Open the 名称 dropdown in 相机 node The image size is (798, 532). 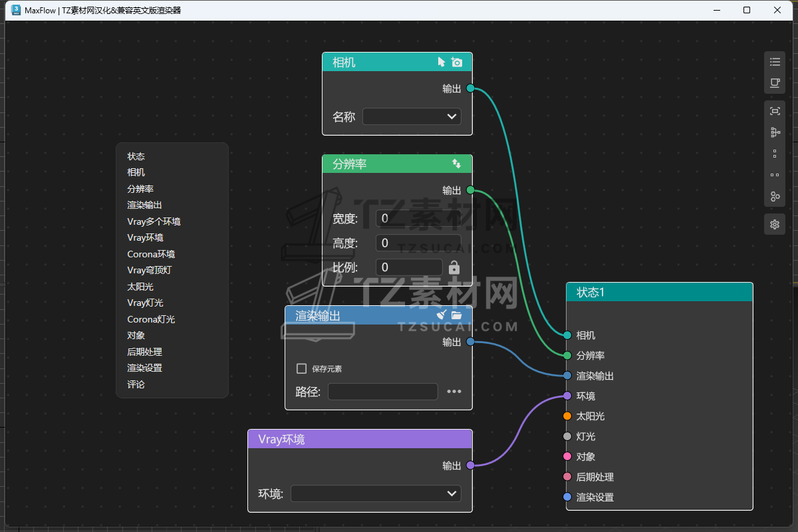[x=412, y=116]
